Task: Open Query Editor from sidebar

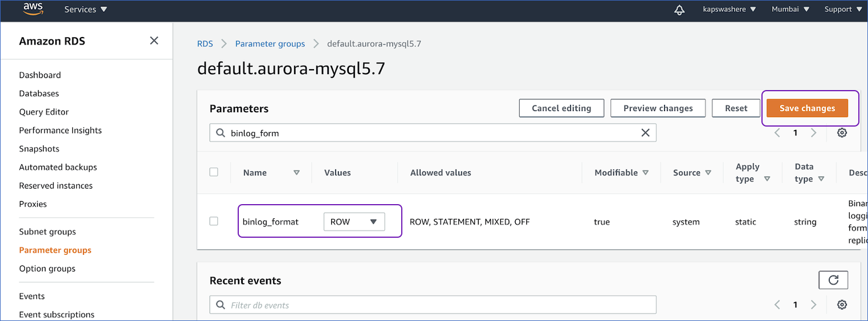Action: pyautogui.click(x=44, y=112)
